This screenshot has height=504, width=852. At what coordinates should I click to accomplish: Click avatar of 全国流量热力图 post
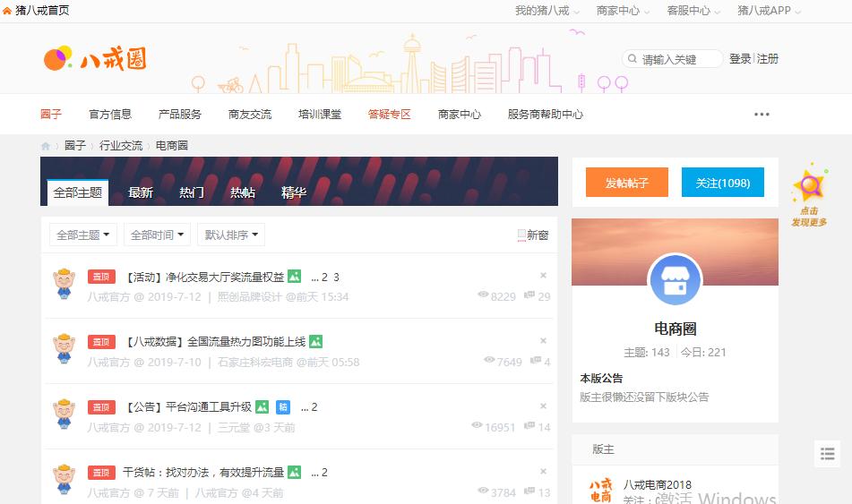[64, 348]
